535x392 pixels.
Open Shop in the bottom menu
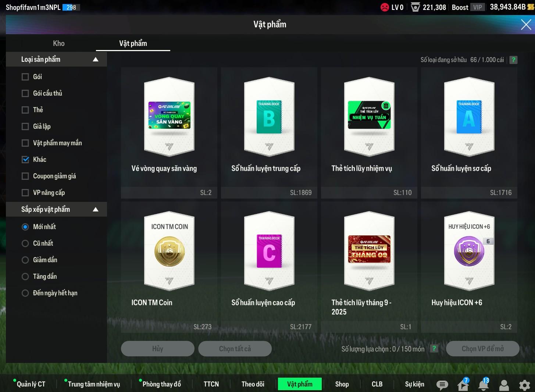point(342,384)
